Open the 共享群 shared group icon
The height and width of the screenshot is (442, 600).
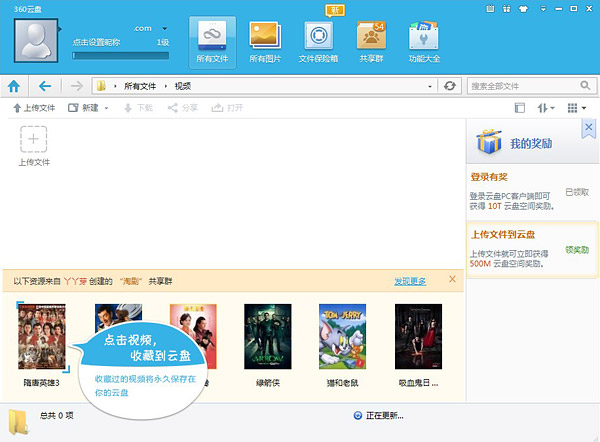(371, 42)
